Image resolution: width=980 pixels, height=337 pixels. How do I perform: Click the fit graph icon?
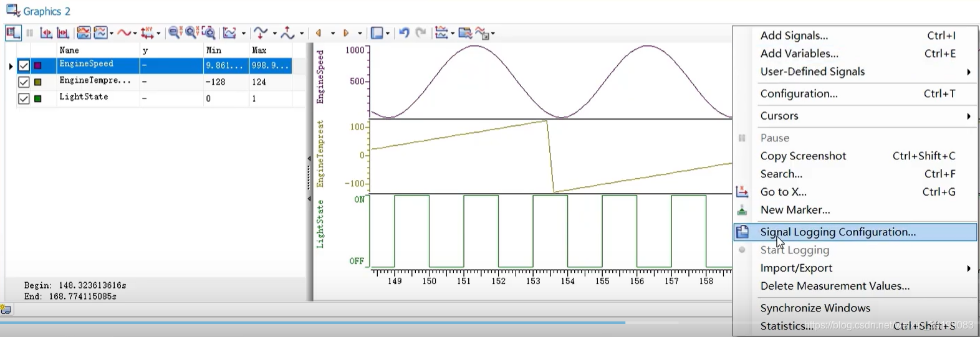point(230,33)
